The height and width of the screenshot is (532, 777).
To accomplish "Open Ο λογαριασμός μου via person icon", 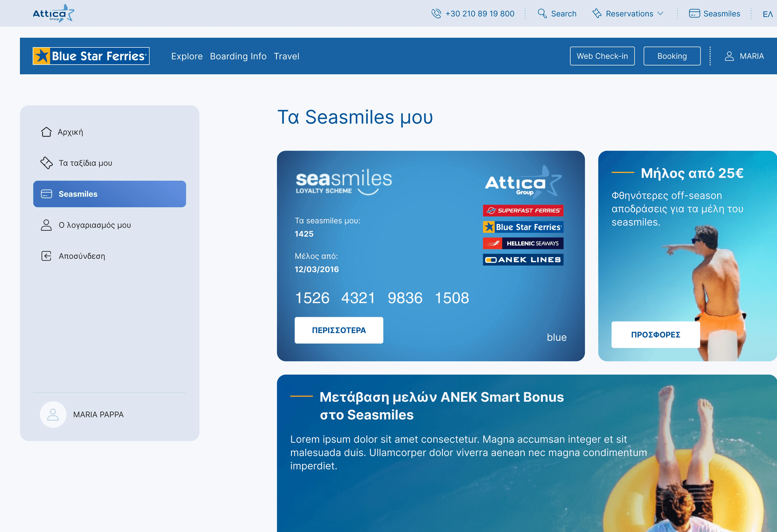I will coord(46,225).
